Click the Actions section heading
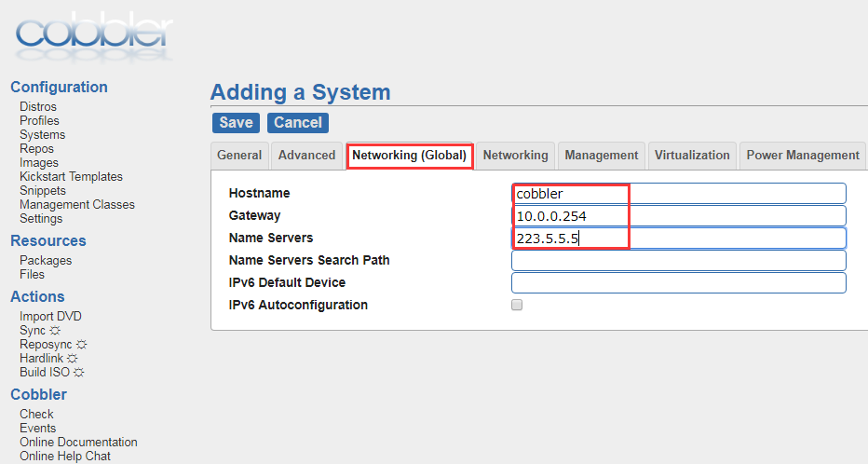 pos(37,297)
